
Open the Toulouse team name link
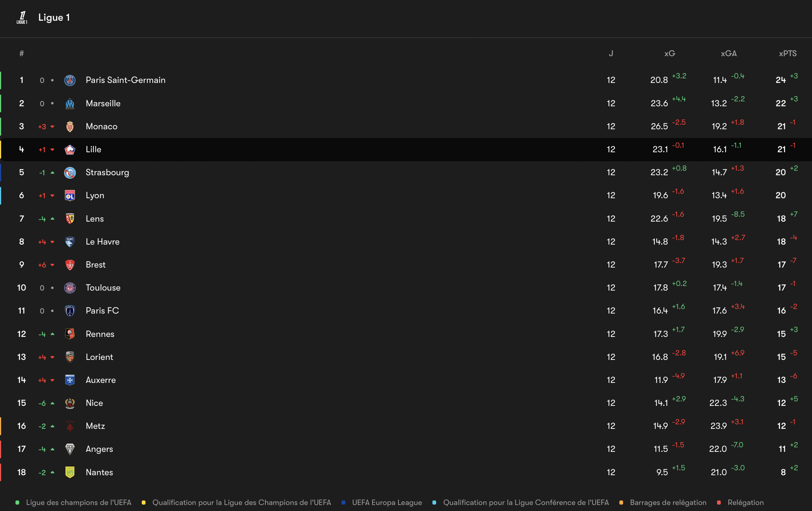pyautogui.click(x=103, y=288)
